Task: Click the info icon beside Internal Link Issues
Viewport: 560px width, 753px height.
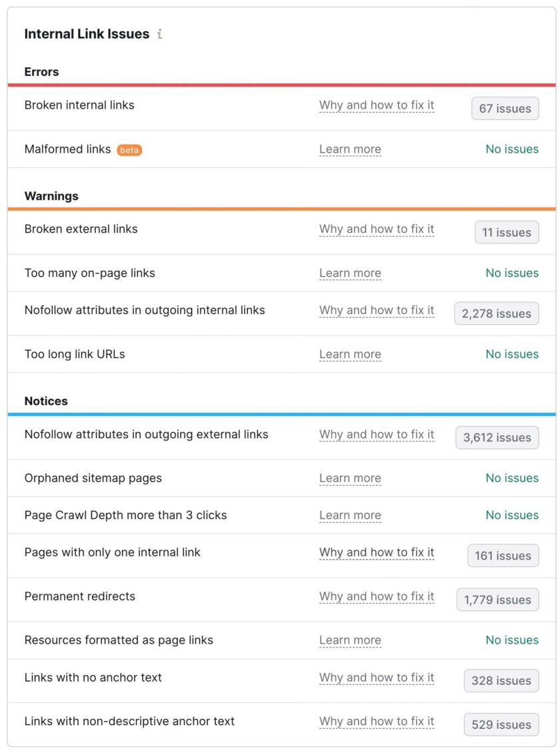Action: [159, 34]
